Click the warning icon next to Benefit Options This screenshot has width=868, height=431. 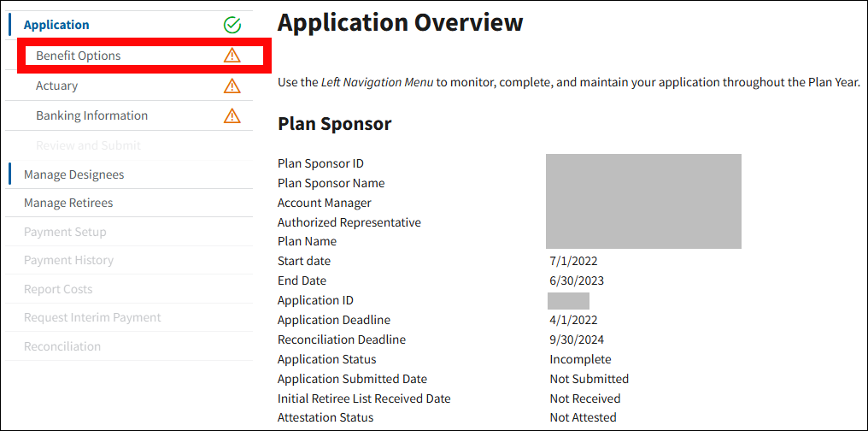coord(232,56)
